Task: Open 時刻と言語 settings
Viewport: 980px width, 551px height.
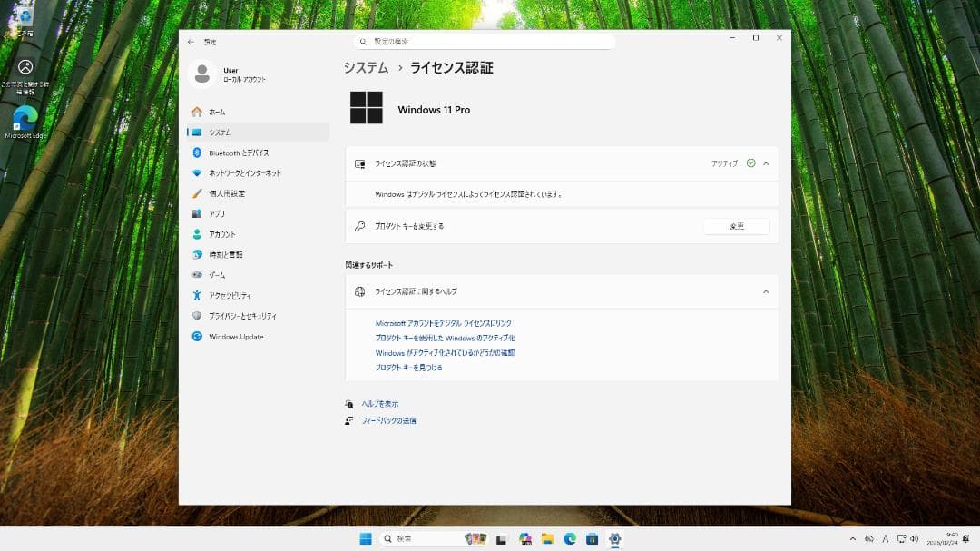Action: 258,254
